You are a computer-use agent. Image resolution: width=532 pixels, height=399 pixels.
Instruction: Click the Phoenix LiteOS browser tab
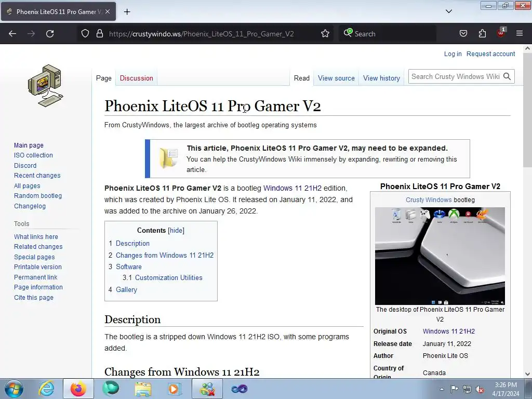point(58,12)
